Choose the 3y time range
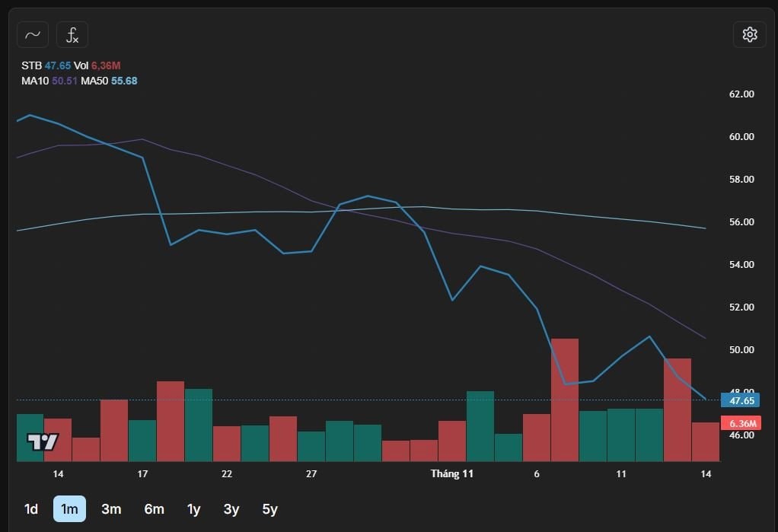 [231, 509]
